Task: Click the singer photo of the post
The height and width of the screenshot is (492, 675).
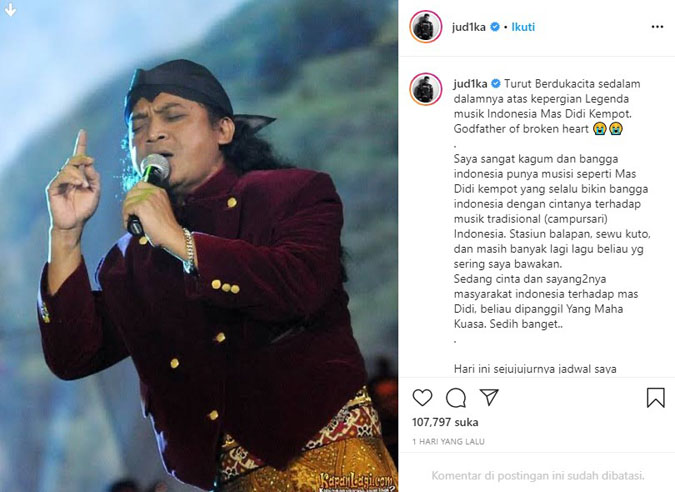Action: coord(199,246)
